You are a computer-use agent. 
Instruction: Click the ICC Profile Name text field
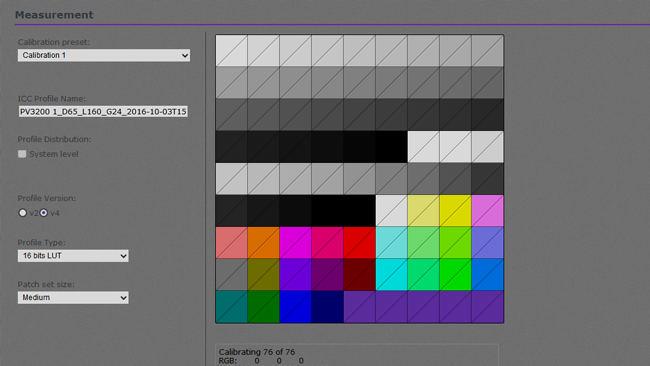tap(103, 111)
